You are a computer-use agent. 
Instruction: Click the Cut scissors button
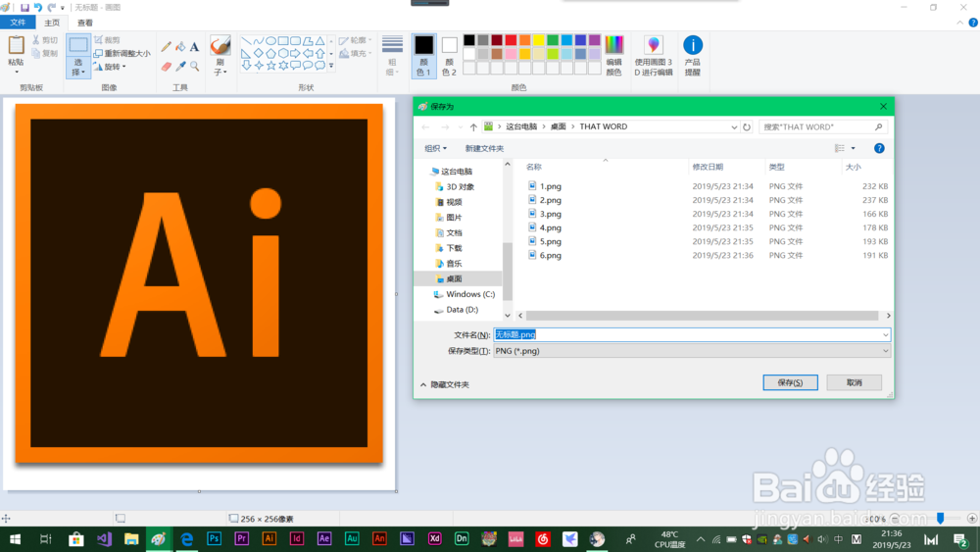[x=45, y=40]
